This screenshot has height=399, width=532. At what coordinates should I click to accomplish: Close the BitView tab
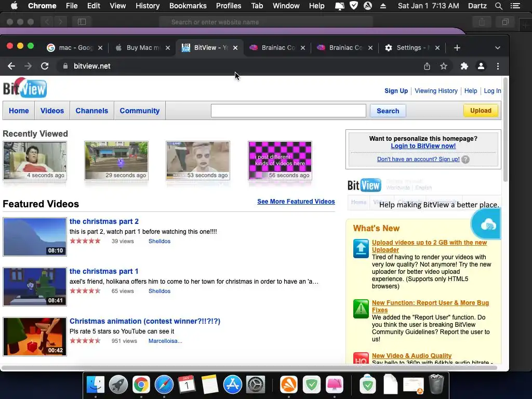tap(235, 48)
